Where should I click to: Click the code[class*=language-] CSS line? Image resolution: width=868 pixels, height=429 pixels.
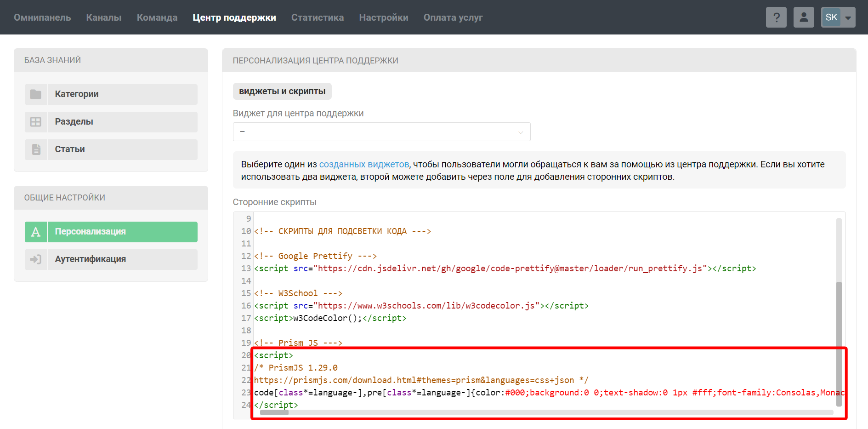pos(549,393)
